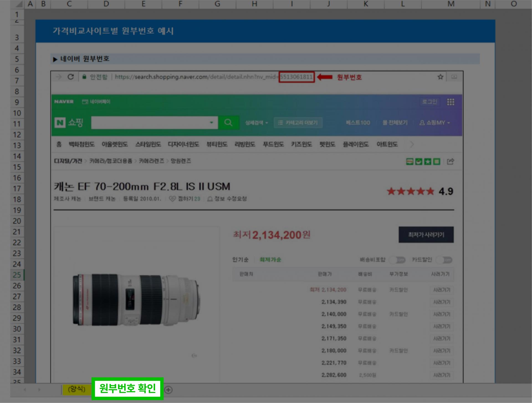Expand the shopping search box dropdown arrow
Image resolution: width=532 pixels, height=403 pixels.
pyautogui.click(x=211, y=123)
